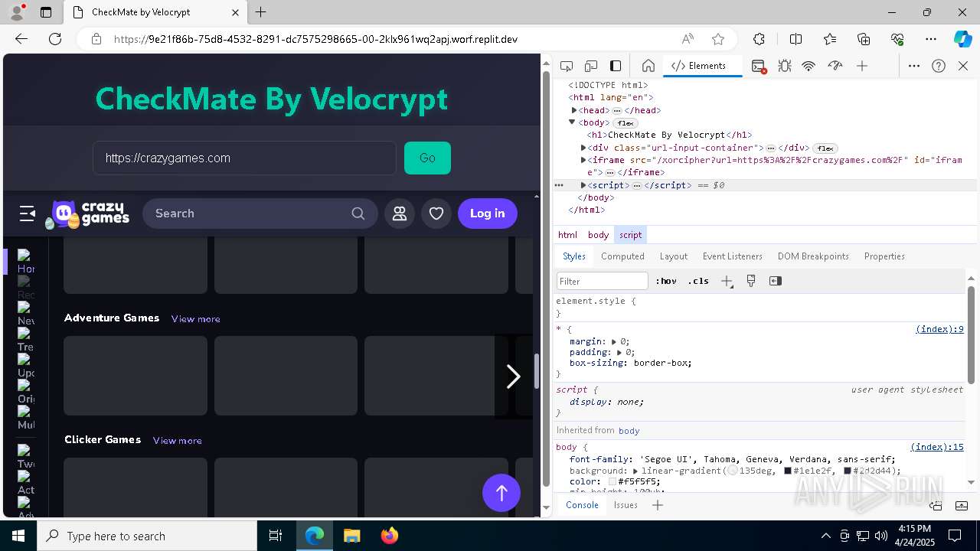Click the https://crazygames.com URL input
Image resolution: width=980 pixels, height=551 pixels.
244,158
